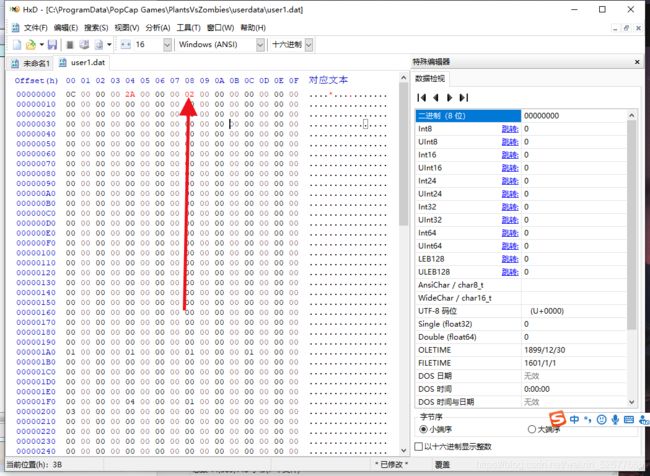Restore the inner document window
This screenshot has height=476, width=650.
point(626,28)
